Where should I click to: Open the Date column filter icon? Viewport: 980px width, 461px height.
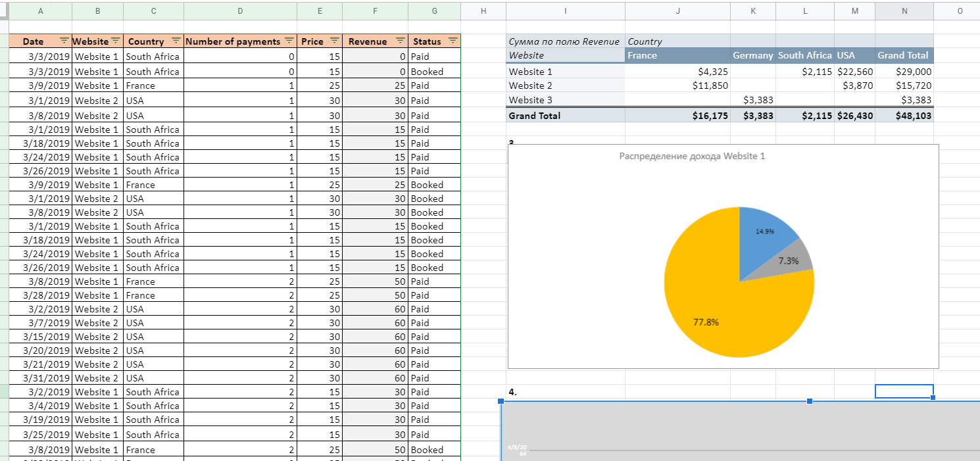pyautogui.click(x=64, y=41)
